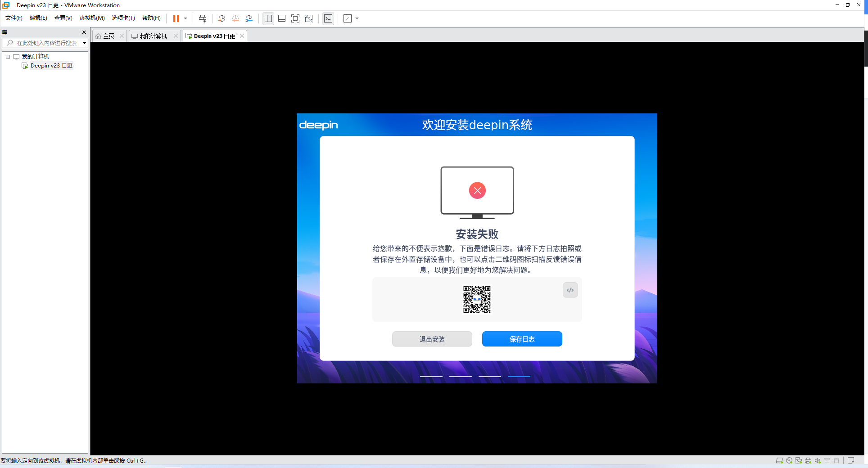Open the library search filter dropdown
The image size is (868, 468).
pos(84,43)
